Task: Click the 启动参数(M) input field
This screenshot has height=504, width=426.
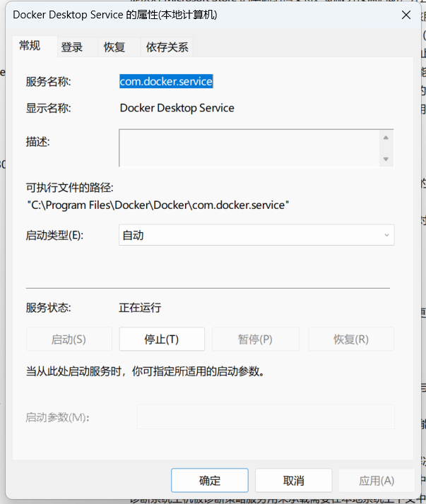Action: tap(266, 417)
